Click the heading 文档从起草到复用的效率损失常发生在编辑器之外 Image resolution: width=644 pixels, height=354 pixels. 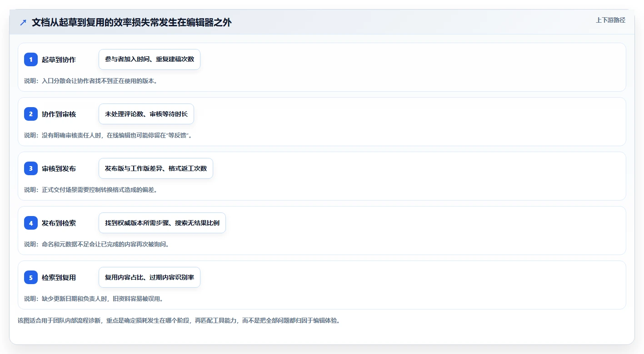point(132,23)
